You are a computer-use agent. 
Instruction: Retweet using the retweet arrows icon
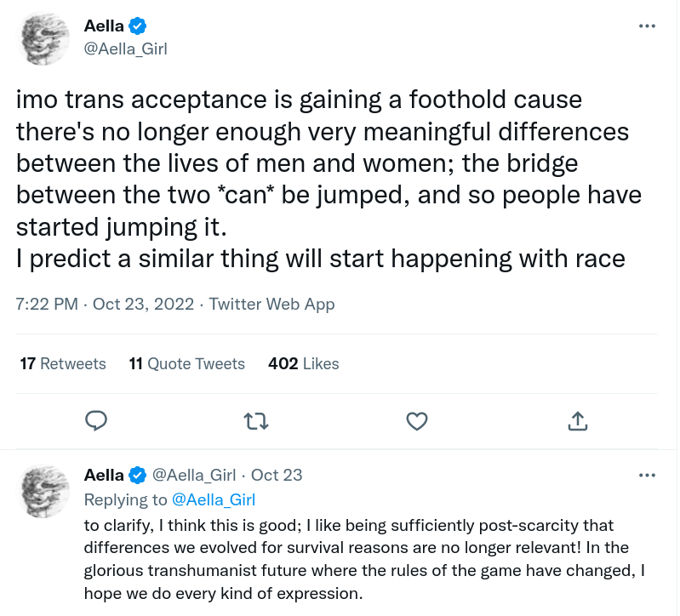(256, 421)
